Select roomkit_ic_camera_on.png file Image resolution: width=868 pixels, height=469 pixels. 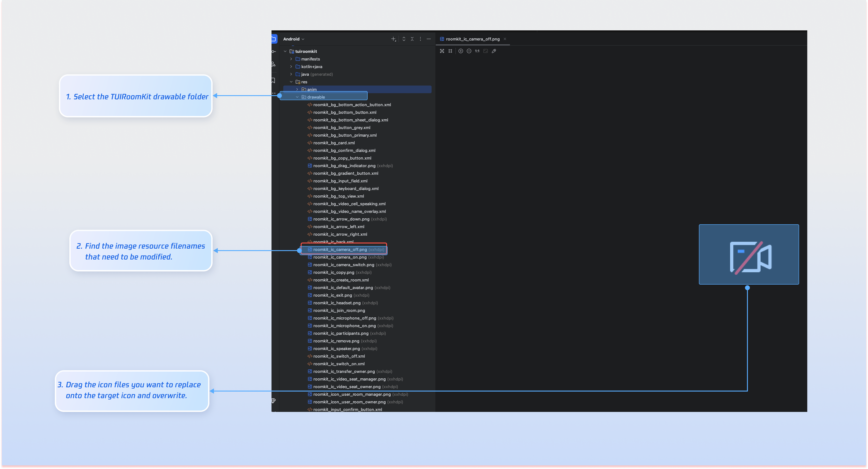click(x=346, y=257)
